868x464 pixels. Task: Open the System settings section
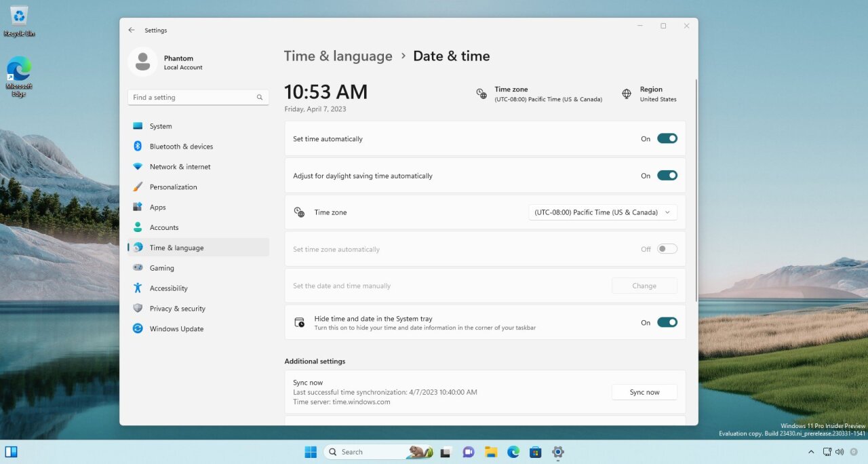161,125
